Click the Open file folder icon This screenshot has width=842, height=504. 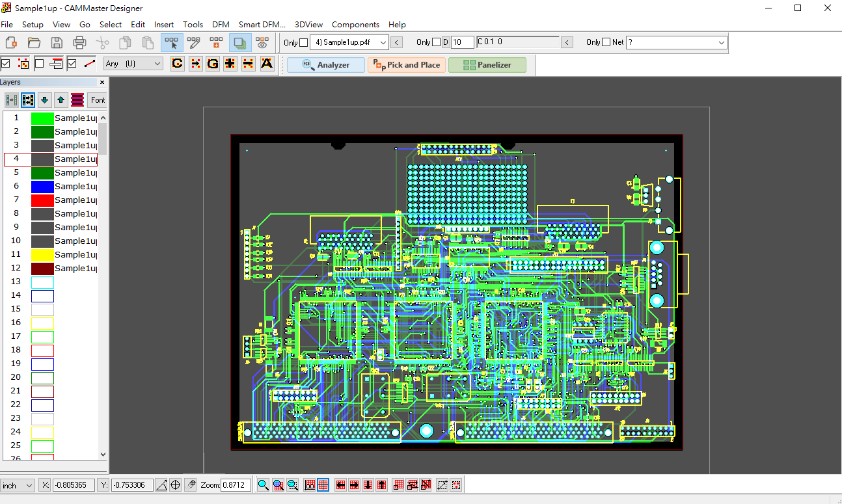tap(34, 43)
